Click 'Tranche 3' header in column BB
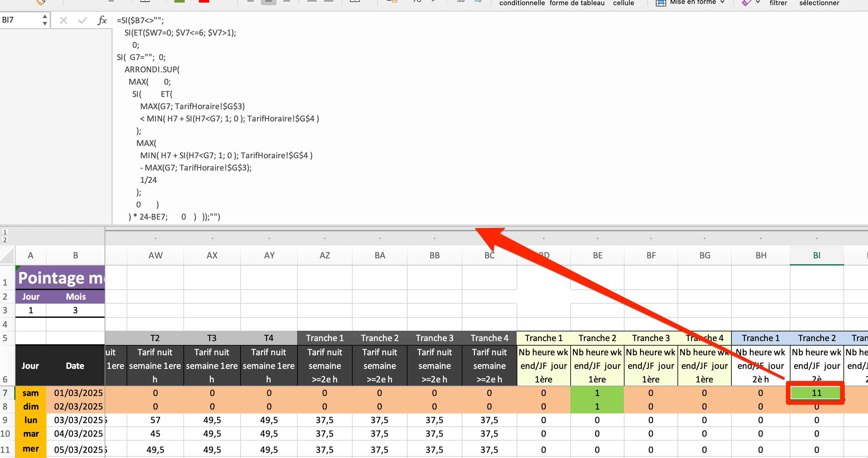 435,338
